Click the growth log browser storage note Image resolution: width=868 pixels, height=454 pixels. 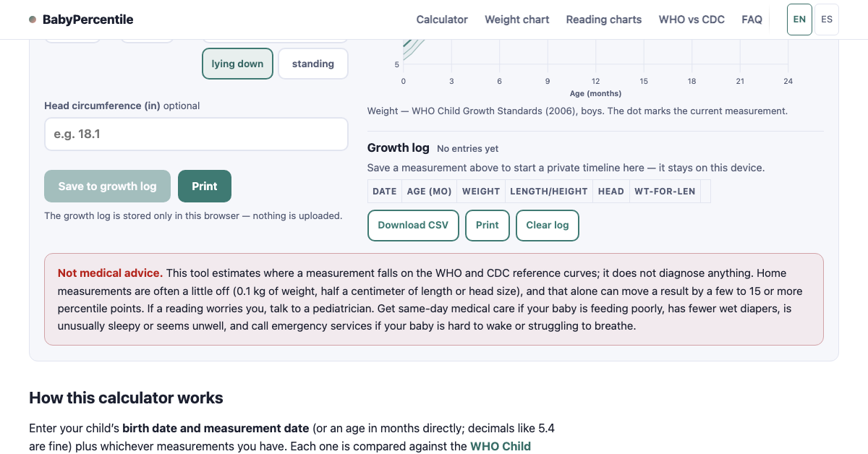click(x=193, y=215)
